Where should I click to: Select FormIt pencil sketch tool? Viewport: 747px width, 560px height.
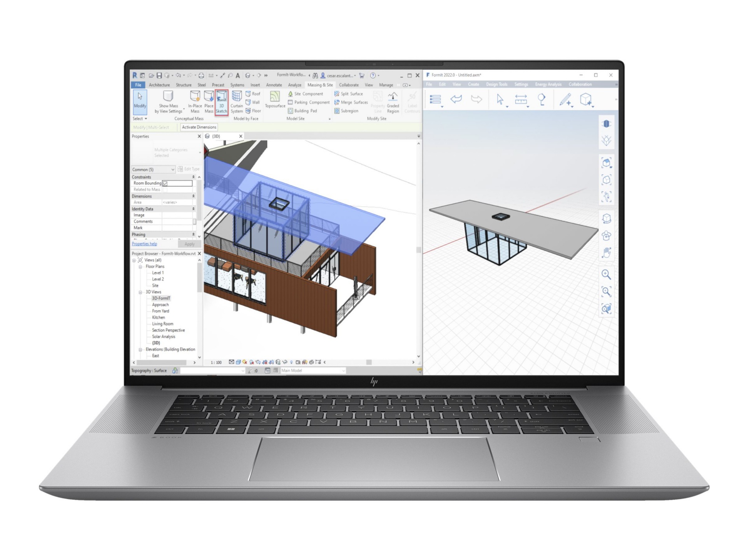(565, 100)
